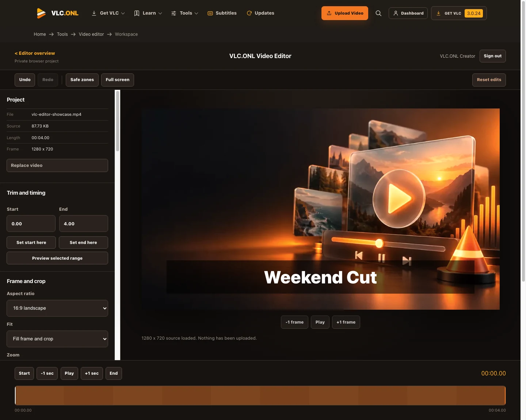Image resolution: width=526 pixels, height=420 pixels.
Task: Open the Dashboard button
Action: point(408,13)
